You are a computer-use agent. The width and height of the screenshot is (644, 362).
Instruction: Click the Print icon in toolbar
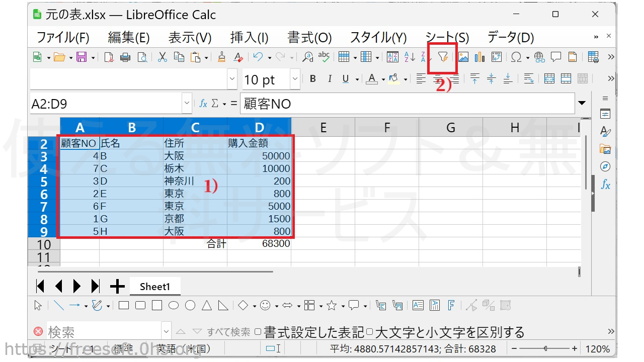pyautogui.click(x=125, y=57)
